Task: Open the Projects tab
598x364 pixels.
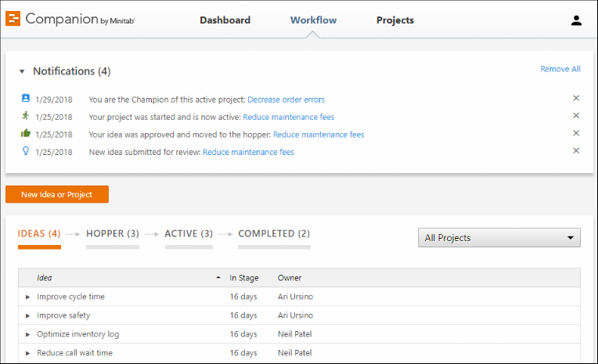Action: (x=395, y=20)
